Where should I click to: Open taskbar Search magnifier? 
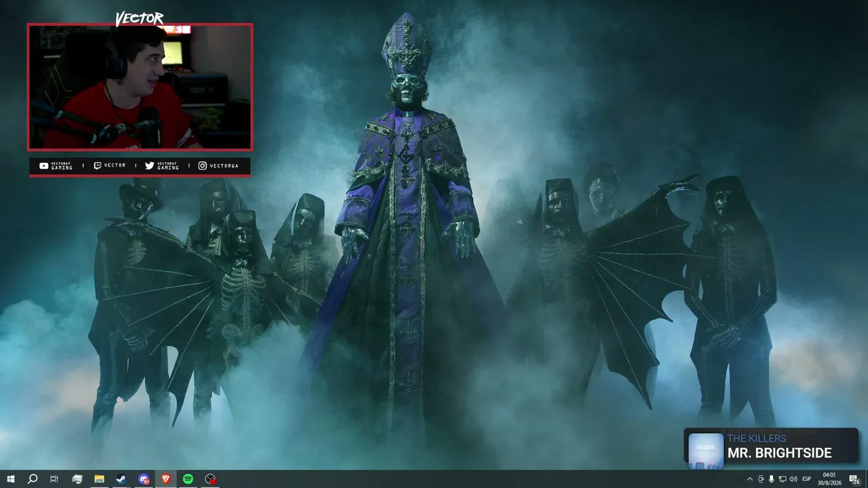tap(33, 479)
